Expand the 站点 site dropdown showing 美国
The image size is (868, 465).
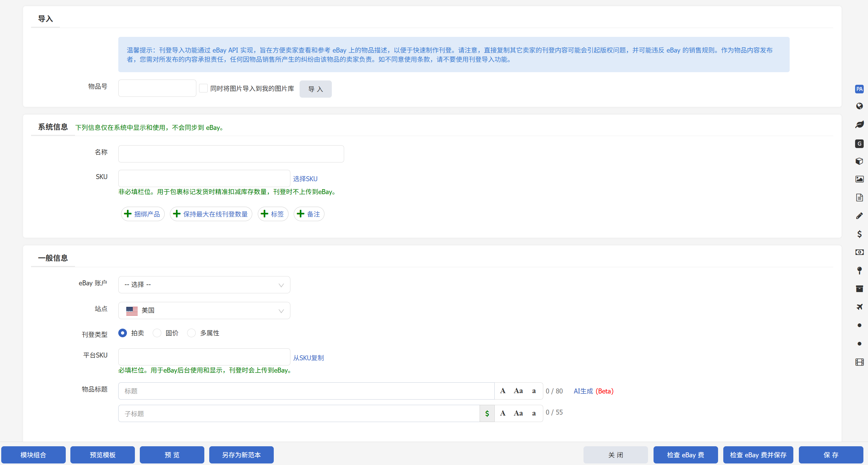tap(204, 311)
